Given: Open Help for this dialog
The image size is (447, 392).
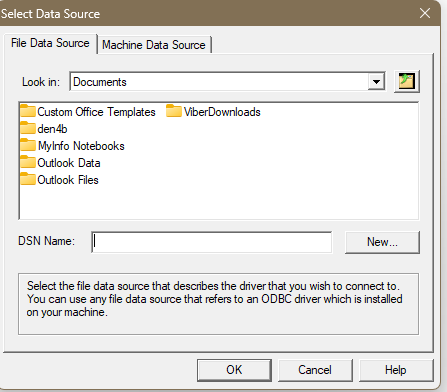Looking at the screenshot, I should click(396, 370).
